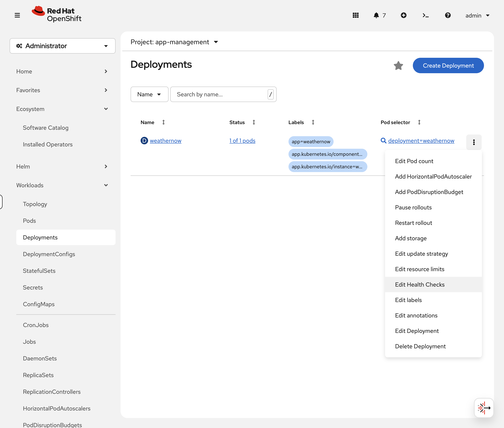
Task: Sort deployments by the Name column
Action: click(x=164, y=122)
